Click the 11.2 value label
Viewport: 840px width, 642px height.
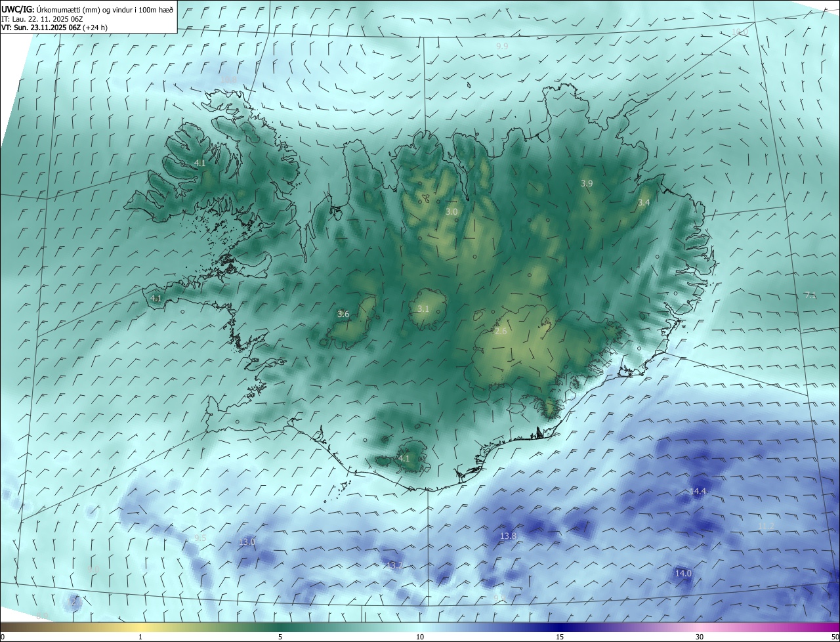(766, 526)
